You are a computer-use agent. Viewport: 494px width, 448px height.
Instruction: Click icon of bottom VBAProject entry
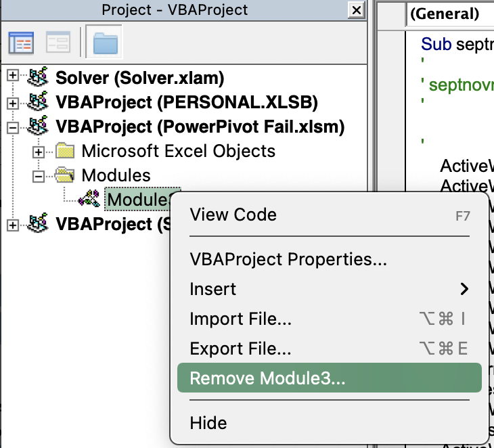tap(38, 223)
